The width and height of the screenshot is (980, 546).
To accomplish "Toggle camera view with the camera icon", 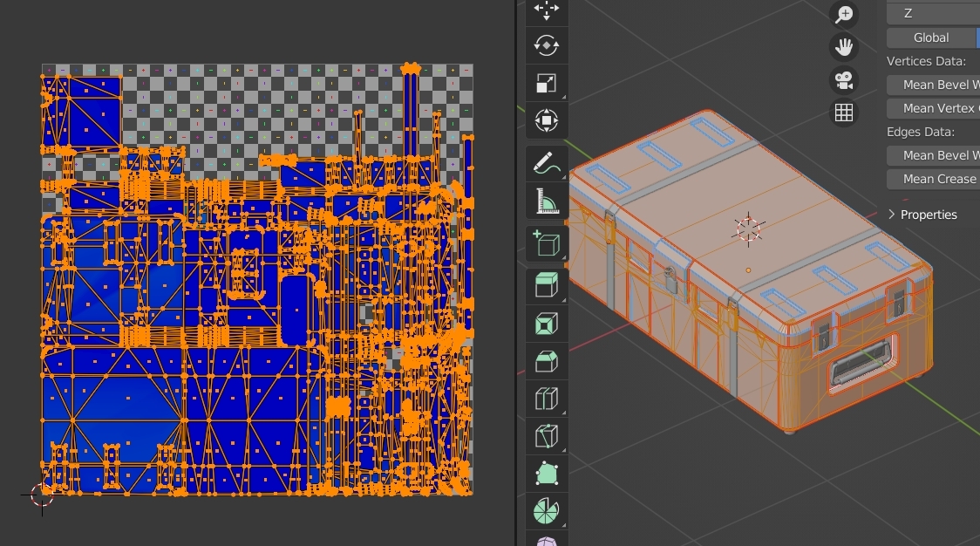I will coord(844,80).
